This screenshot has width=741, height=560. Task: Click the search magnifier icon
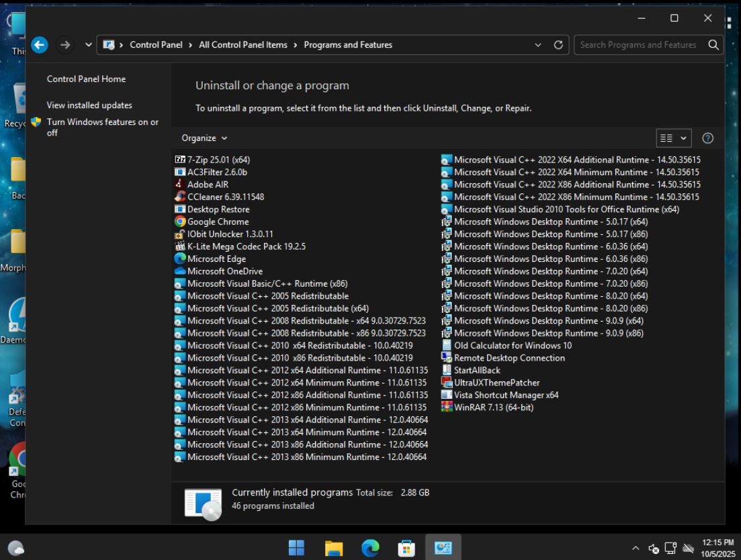[x=713, y=45]
